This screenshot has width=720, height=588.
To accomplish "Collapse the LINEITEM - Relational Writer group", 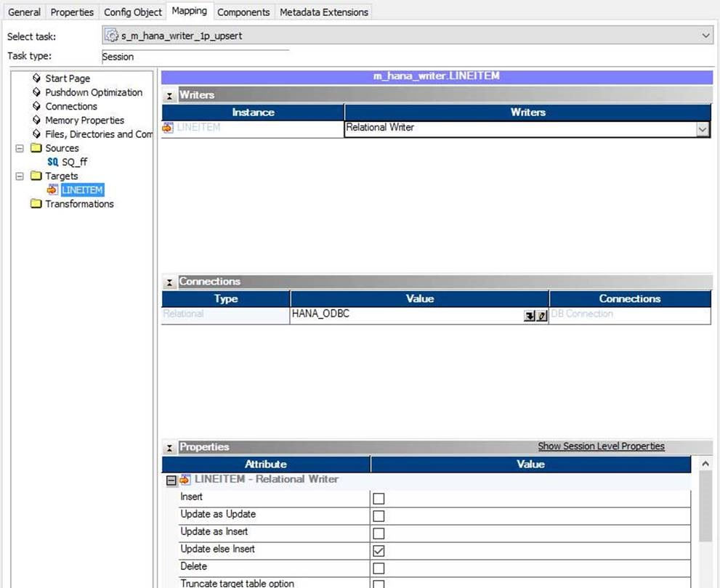I will pos(171,481).
